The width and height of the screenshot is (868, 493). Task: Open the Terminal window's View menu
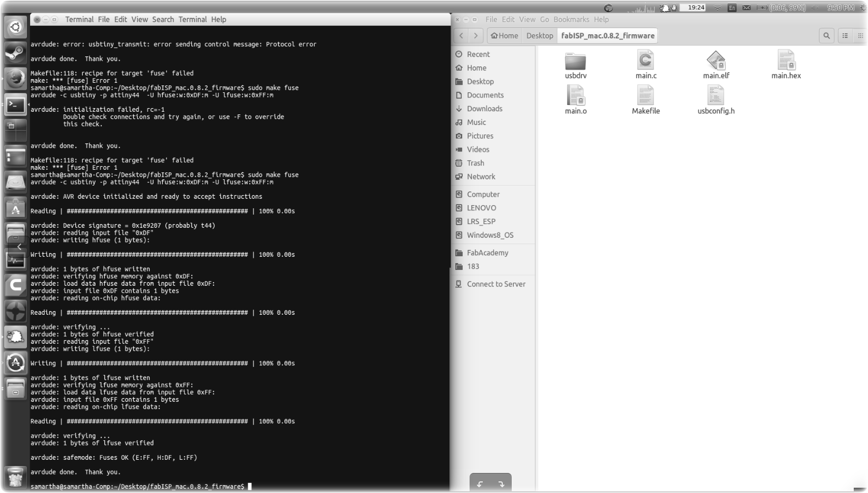[140, 20]
